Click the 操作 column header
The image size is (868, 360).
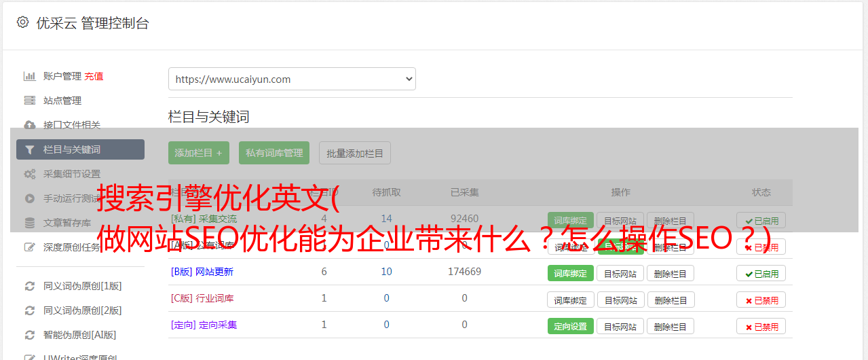620,192
